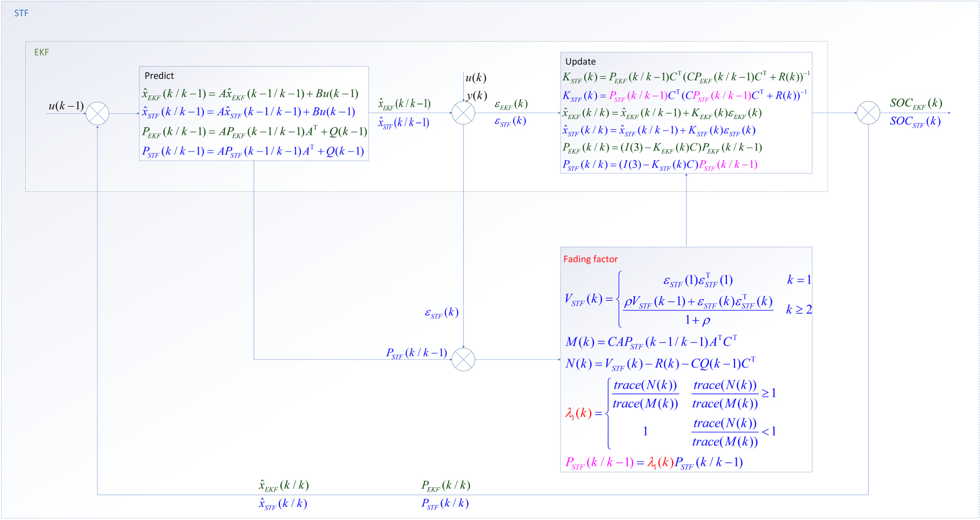Click the magenta P_STF(k/k-1)=λ1(k)P_STF equation

click(654, 462)
